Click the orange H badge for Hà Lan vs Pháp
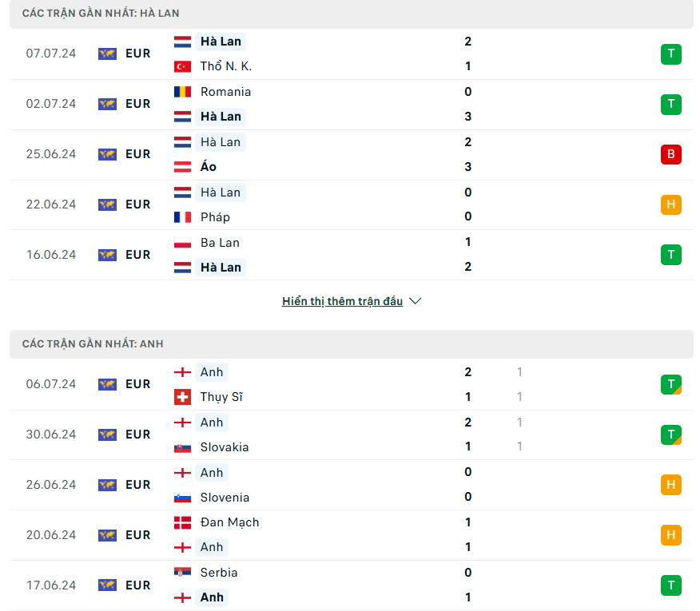700x611 pixels. point(670,204)
